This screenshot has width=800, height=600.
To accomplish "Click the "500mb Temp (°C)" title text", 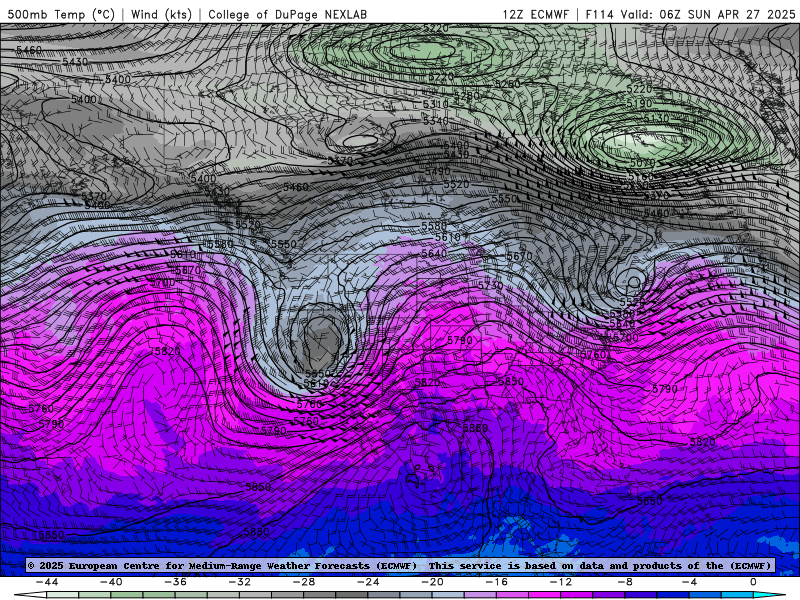I will point(61,14).
